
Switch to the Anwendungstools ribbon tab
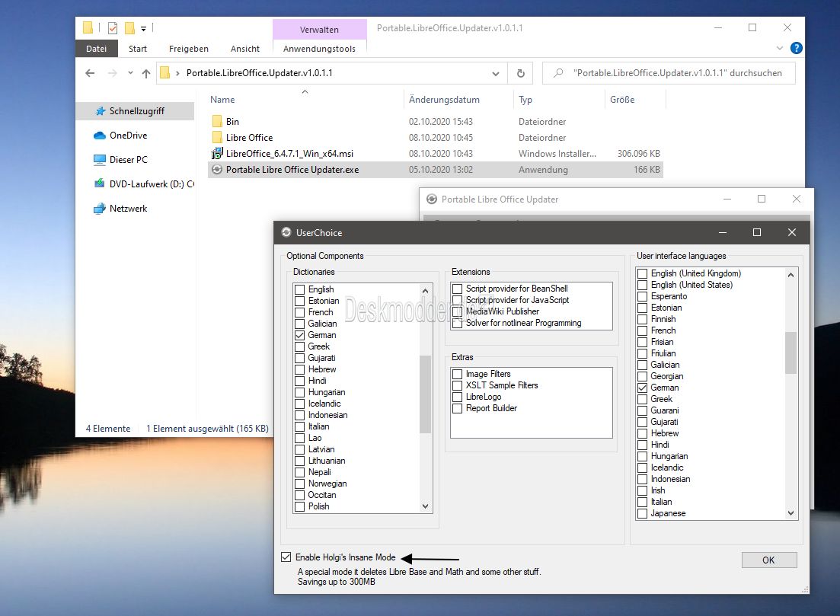(319, 49)
